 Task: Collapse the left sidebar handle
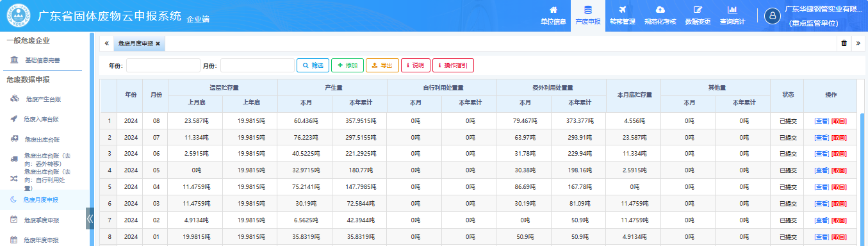point(90,218)
